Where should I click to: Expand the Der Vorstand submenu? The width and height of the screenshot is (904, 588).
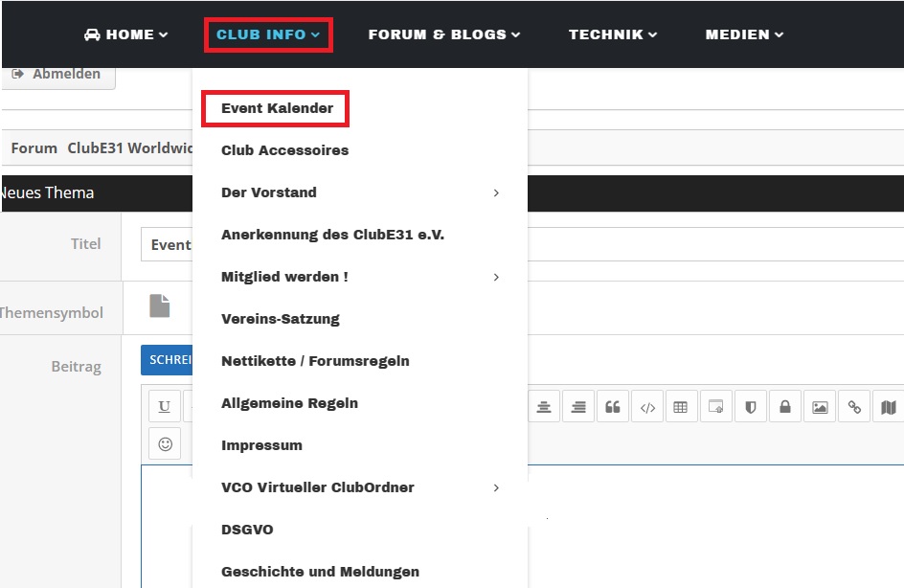tap(495, 192)
